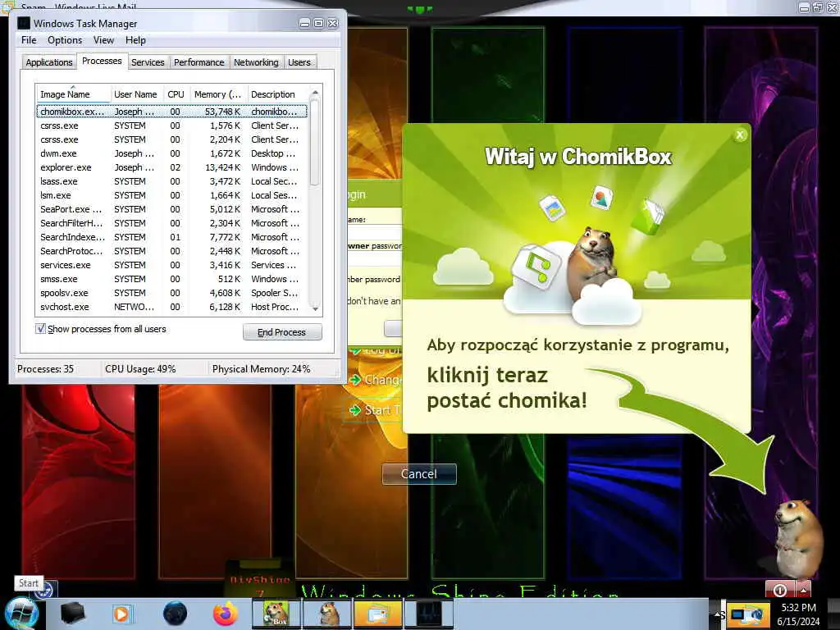This screenshot has width=840, height=630.
Task: Select the smss.exe process
Action: (172, 279)
